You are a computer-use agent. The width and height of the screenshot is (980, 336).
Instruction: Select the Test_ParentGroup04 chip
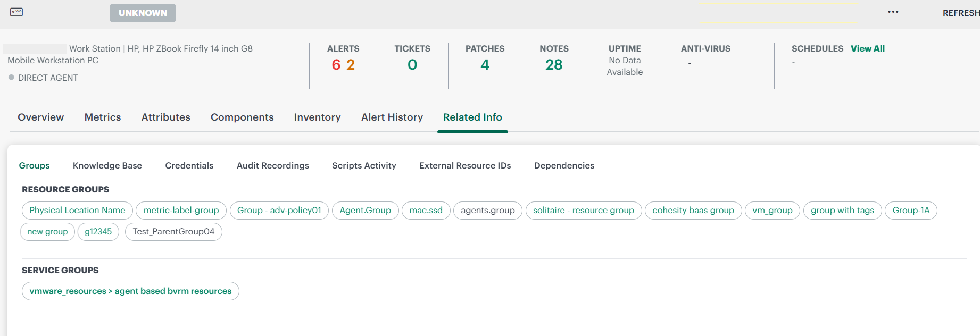[173, 232]
